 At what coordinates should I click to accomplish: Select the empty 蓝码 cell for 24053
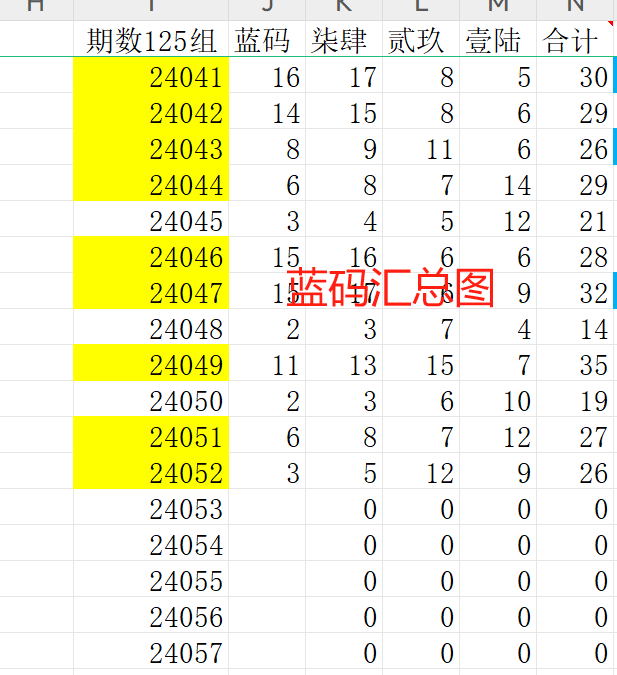coord(267,507)
